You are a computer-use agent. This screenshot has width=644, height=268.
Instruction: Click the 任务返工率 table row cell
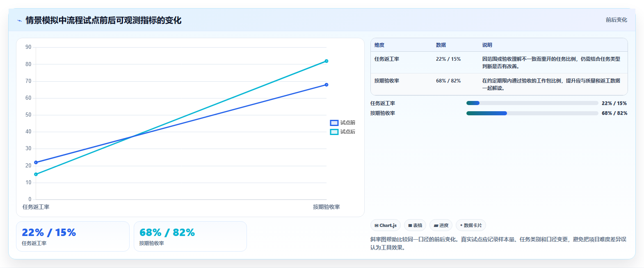tap(387, 59)
